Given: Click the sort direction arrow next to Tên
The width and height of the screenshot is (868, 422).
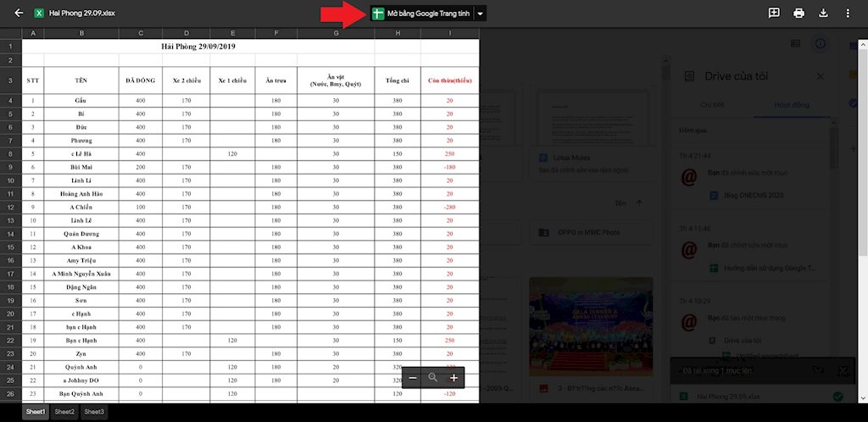Looking at the screenshot, I should tap(639, 203).
